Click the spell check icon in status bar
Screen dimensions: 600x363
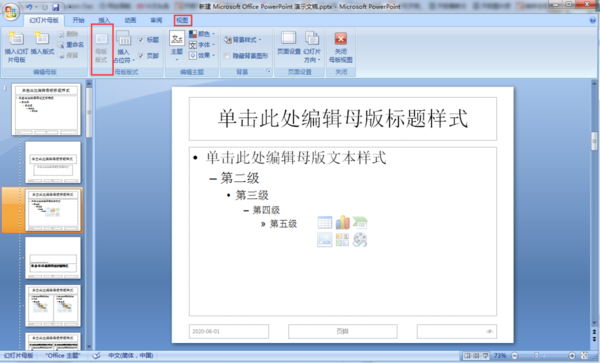click(96, 356)
